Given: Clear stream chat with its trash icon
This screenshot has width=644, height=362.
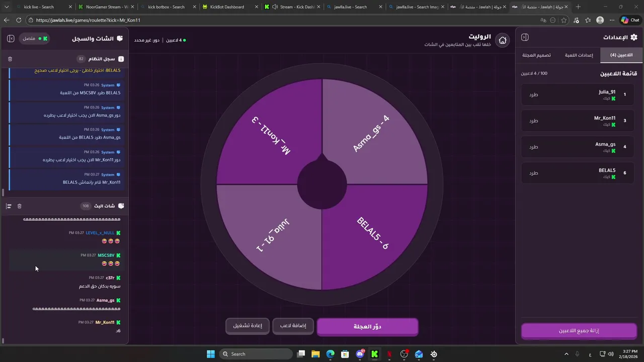Looking at the screenshot, I should [x=20, y=206].
